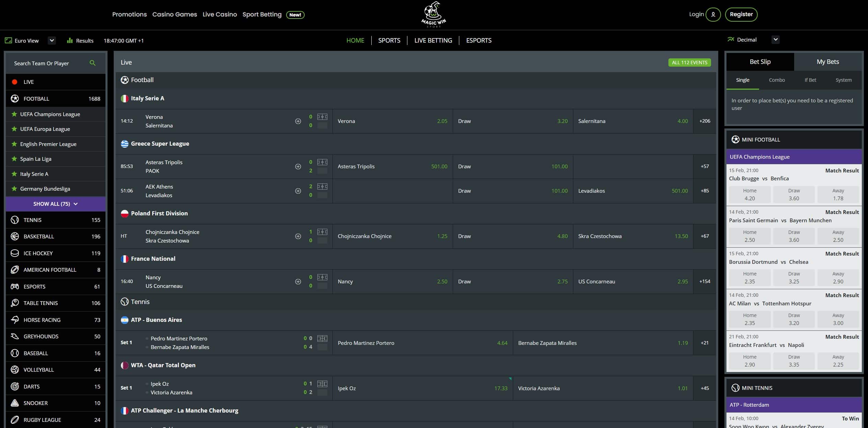Open LIVE BETTING menu
Image resolution: width=868 pixels, height=428 pixels.
click(x=433, y=41)
